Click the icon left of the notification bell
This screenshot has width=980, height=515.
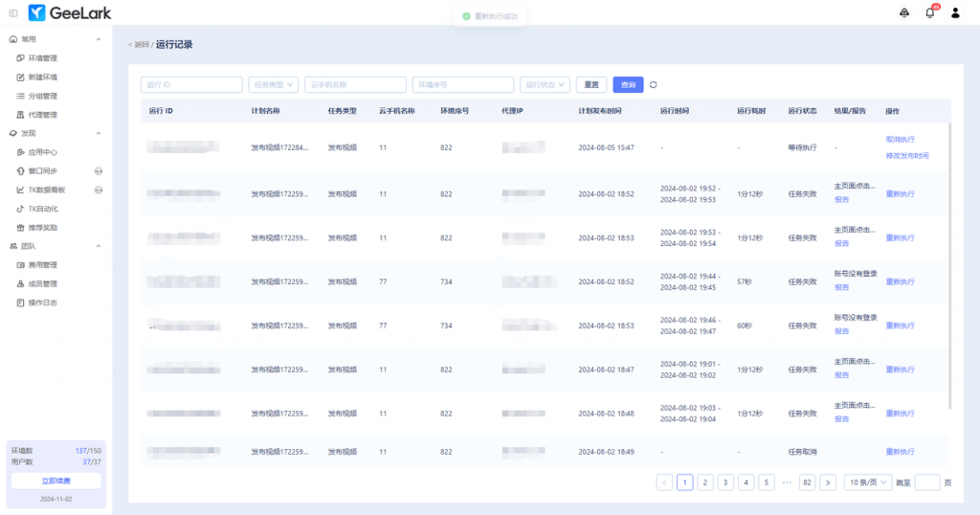(x=904, y=12)
